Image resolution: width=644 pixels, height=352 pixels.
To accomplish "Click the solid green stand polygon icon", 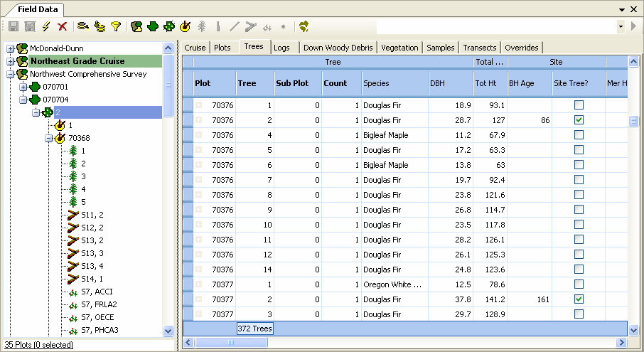I will click(x=153, y=27).
